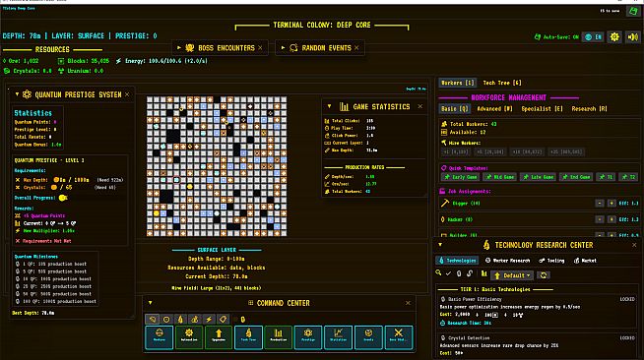This screenshot has height=360, width=644.
Task: Apply the T1 quick template
Action: coord(606,177)
